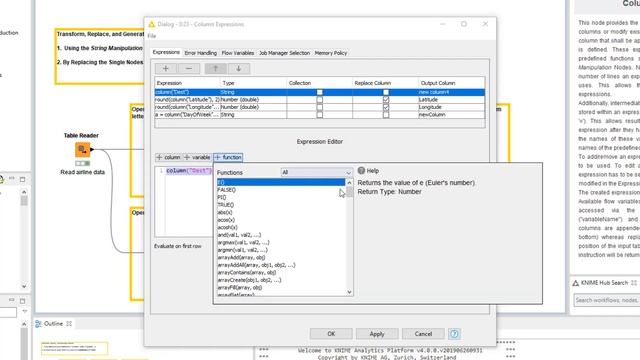
Task: Select and(val1, val2, ...) function
Action: point(281,235)
